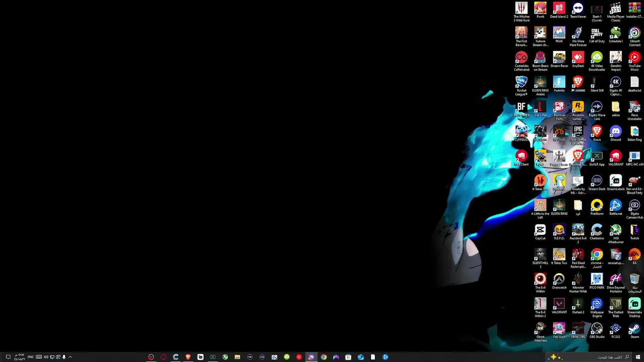Launch the CapCut desktop icon

point(540,232)
